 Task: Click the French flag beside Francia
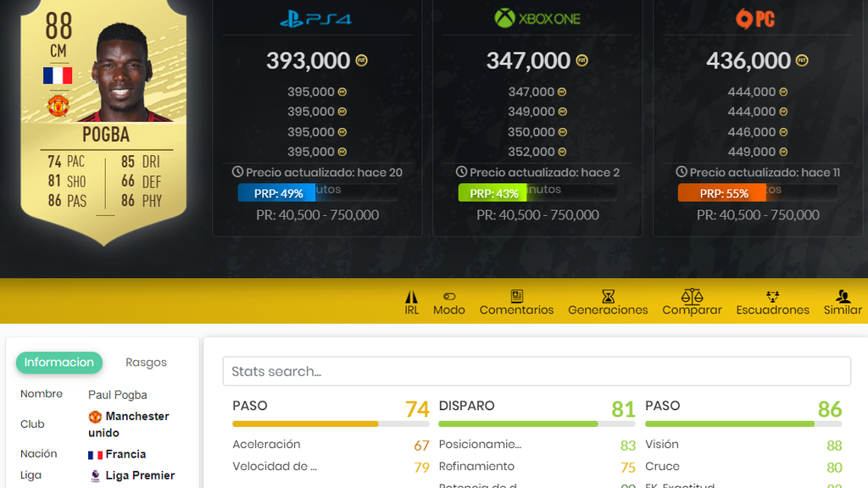tap(95, 455)
